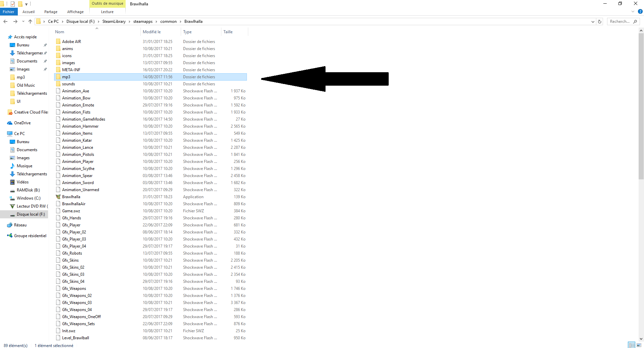Open the Quick Access Toolbar customize dropdown
Screen dimensions: 644x348
[x=26, y=4]
